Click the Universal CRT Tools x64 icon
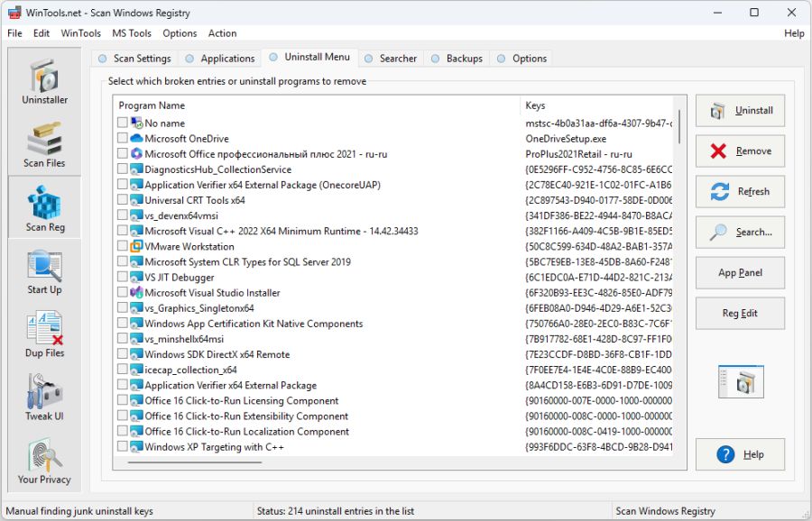The height and width of the screenshot is (521, 812). coord(136,200)
